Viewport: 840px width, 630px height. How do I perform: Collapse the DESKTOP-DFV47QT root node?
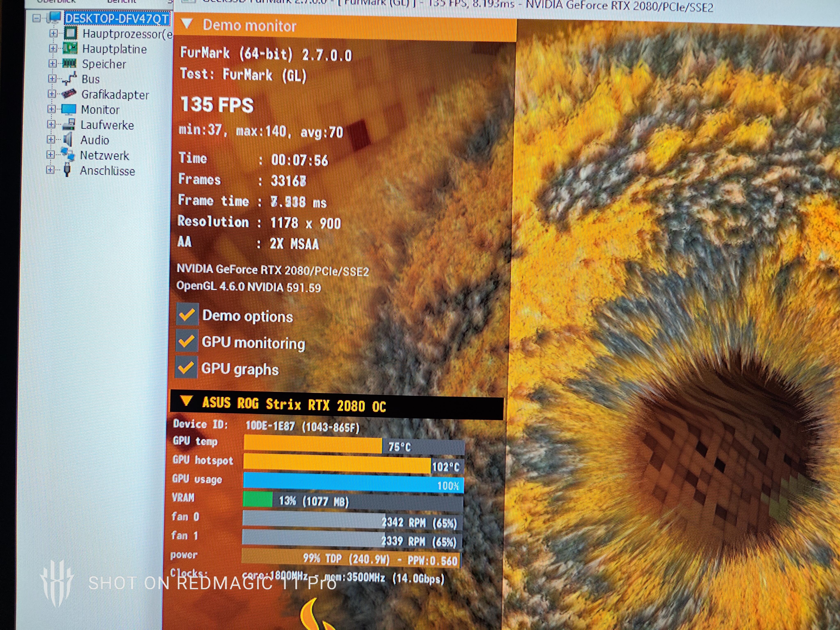click(x=37, y=18)
